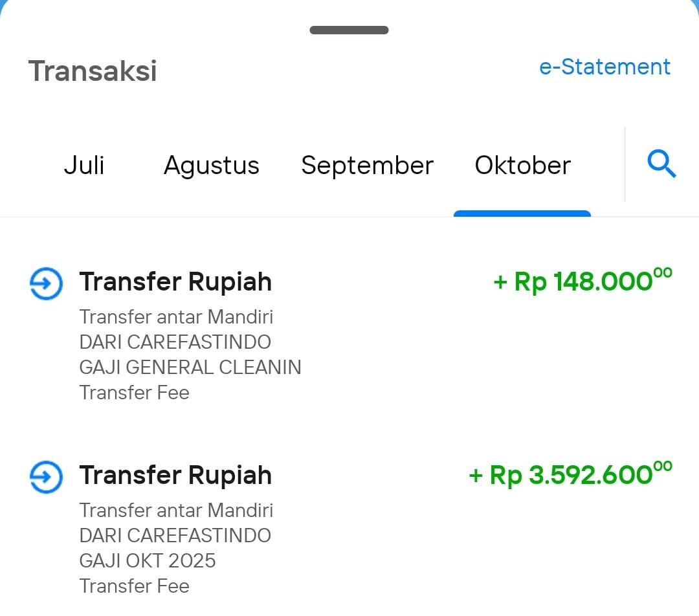Click the blue indicator under Oktober
This screenshot has width=699, height=616.
522,214
